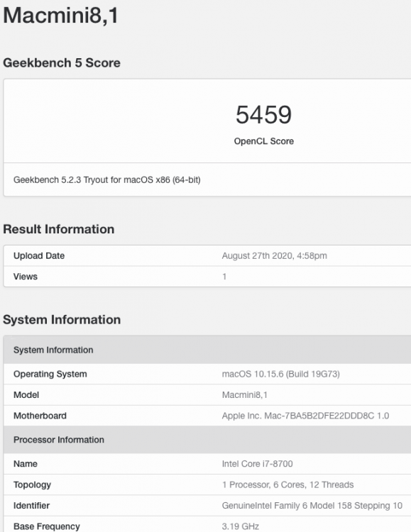The width and height of the screenshot is (411, 532).
Task: Click the Identifier label
Action: [31, 506]
